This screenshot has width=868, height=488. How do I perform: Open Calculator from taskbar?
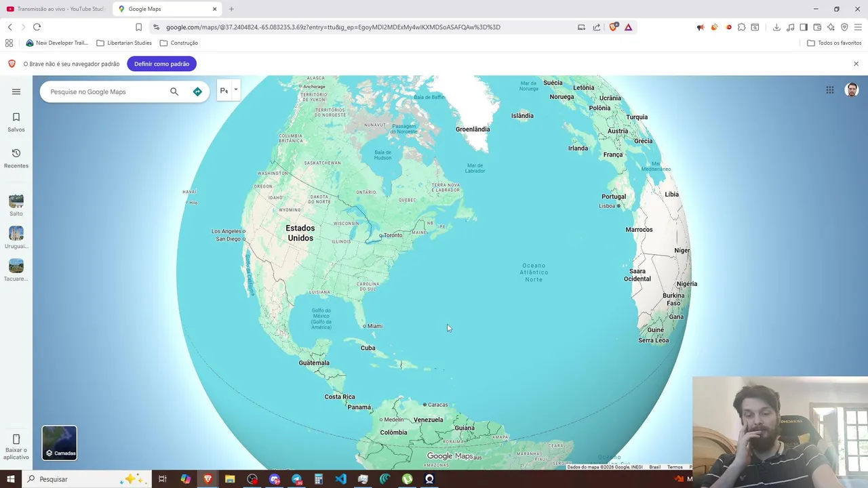coord(319,479)
